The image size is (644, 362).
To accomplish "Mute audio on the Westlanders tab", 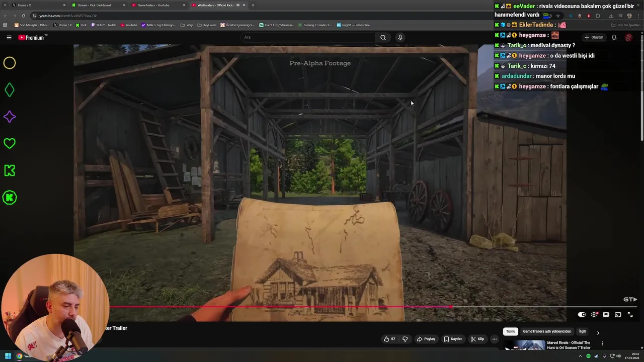I will pos(238,5).
